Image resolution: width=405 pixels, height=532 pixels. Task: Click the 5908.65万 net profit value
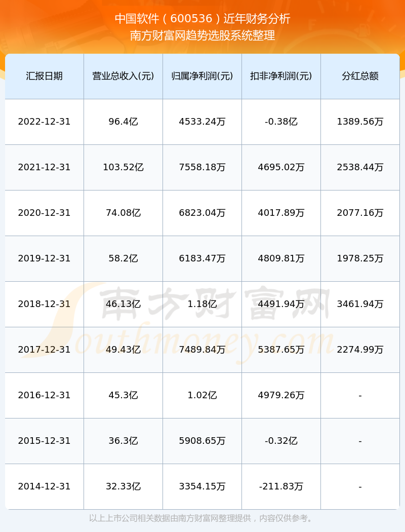pos(202,441)
